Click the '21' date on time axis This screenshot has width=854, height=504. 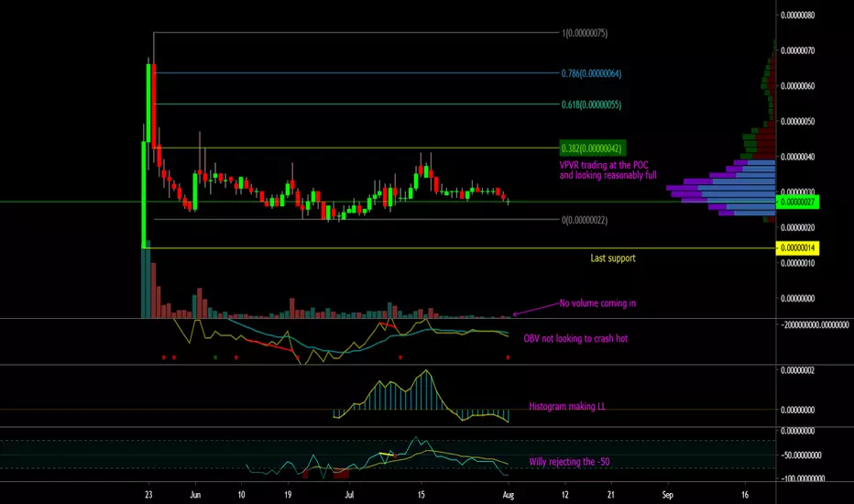click(611, 495)
